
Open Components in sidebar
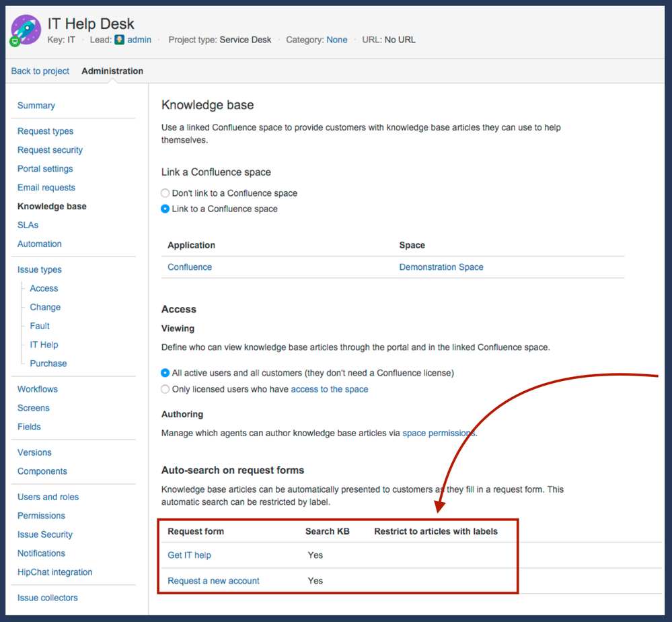42,471
